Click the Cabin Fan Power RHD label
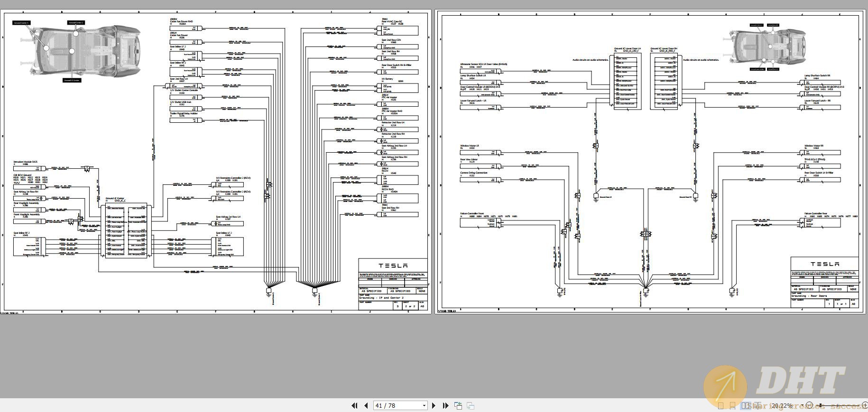Image resolution: width=868 pixels, height=412 pixels. pyautogui.click(x=182, y=22)
